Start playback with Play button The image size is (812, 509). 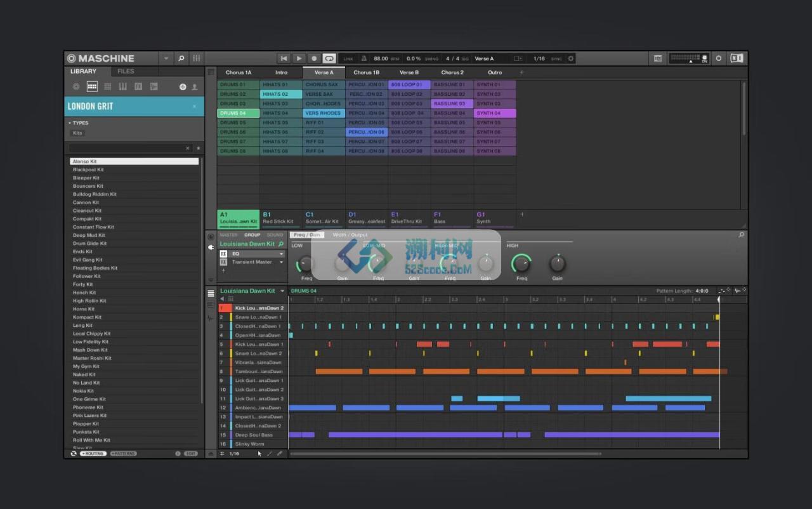tap(299, 58)
